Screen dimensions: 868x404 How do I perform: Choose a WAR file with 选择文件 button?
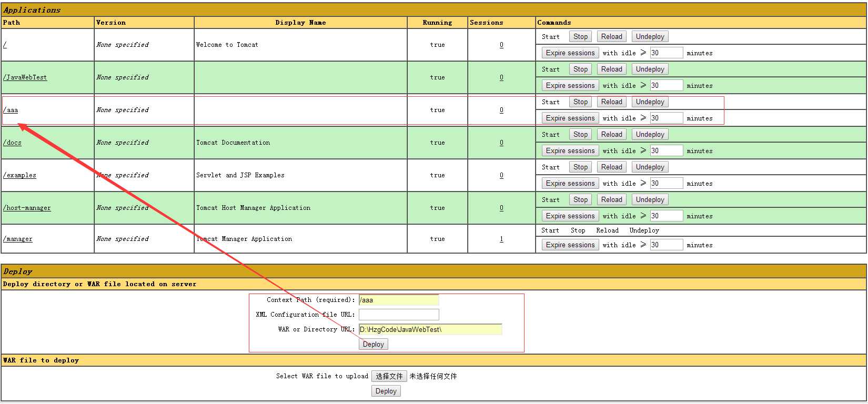389,376
